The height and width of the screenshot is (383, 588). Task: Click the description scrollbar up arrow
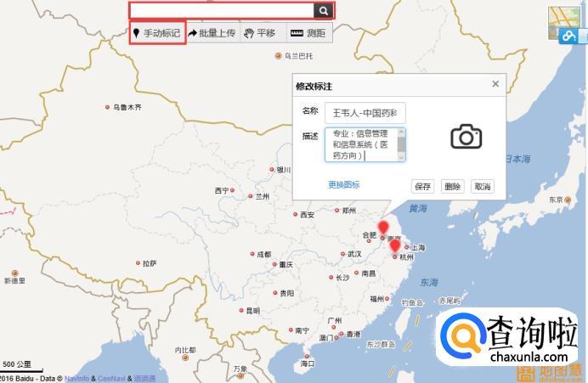(401, 132)
